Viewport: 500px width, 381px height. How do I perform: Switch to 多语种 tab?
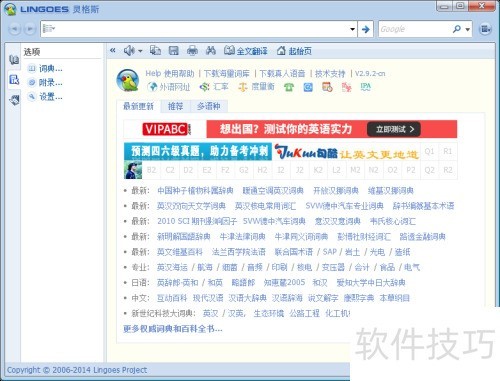(x=209, y=106)
